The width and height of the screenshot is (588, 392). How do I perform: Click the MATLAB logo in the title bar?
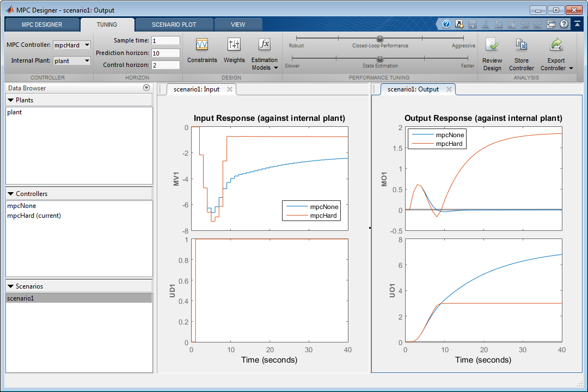click(10, 10)
